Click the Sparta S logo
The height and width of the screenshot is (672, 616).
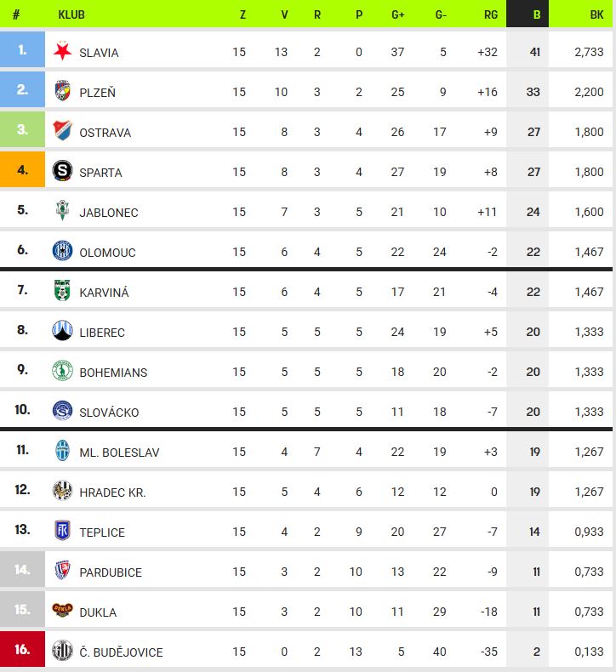(x=62, y=171)
